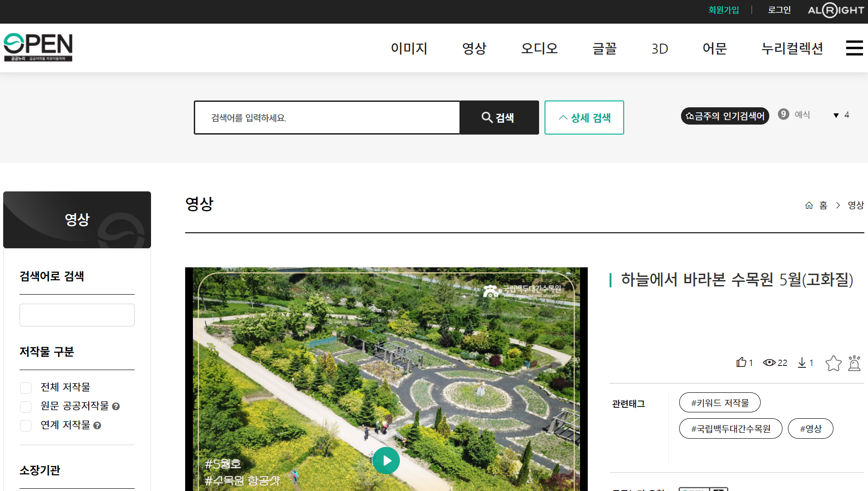868x491 pixels.
Task: Open the 어문 menu
Action: (715, 48)
